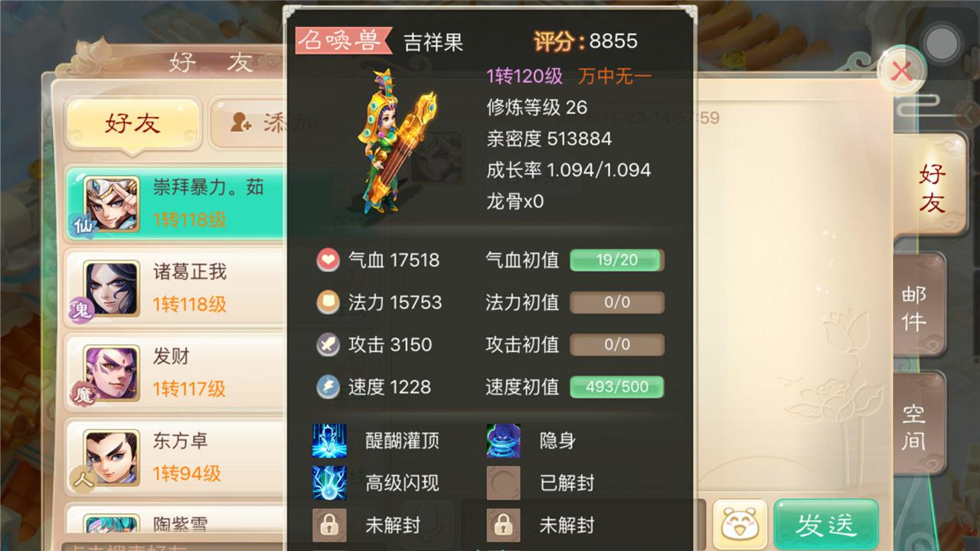The width and height of the screenshot is (980, 551).
Task: Open the emoji face picker button
Action: click(x=740, y=524)
